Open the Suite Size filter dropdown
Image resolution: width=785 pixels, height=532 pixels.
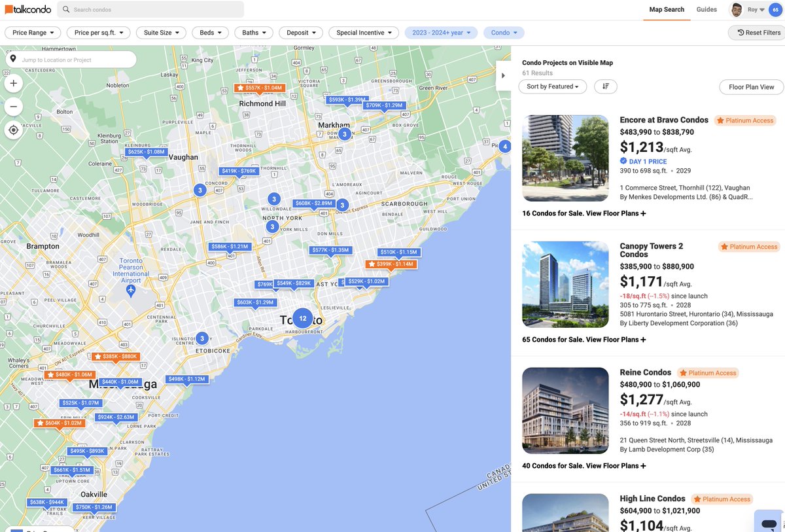coord(162,33)
